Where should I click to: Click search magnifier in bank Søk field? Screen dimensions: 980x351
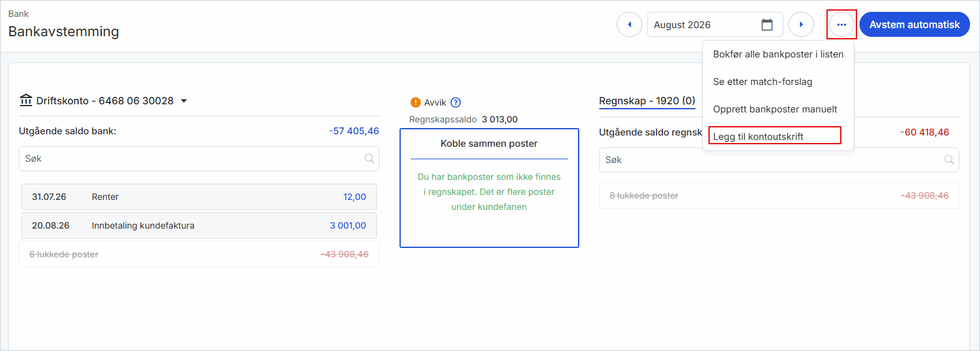point(370,159)
